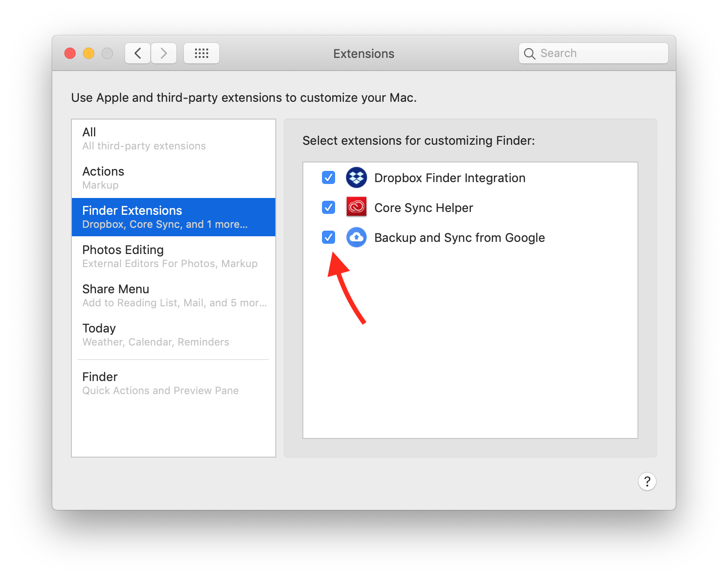Select the Today category

pyautogui.click(x=174, y=335)
